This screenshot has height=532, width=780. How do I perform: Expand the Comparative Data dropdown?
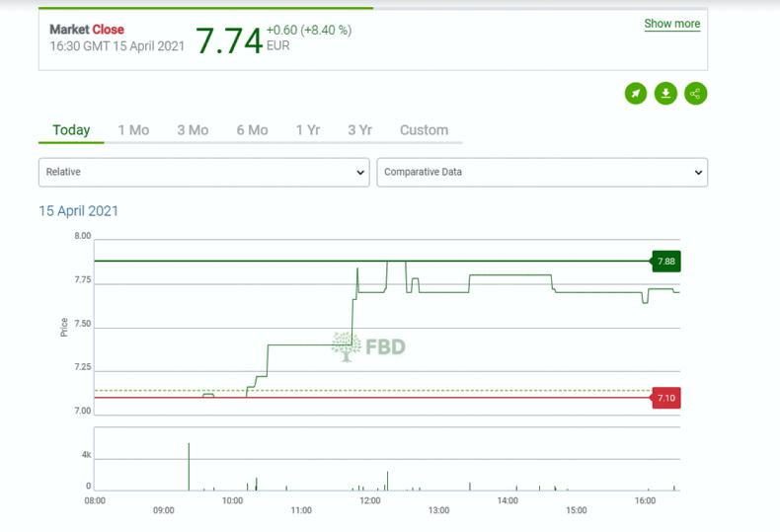pyautogui.click(x=542, y=172)
